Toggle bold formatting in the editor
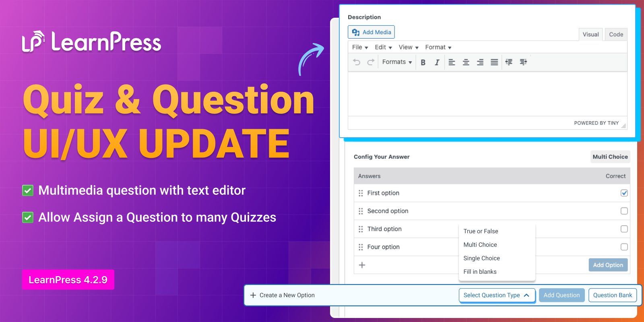644x322 pixels. [x=423, y=62]
